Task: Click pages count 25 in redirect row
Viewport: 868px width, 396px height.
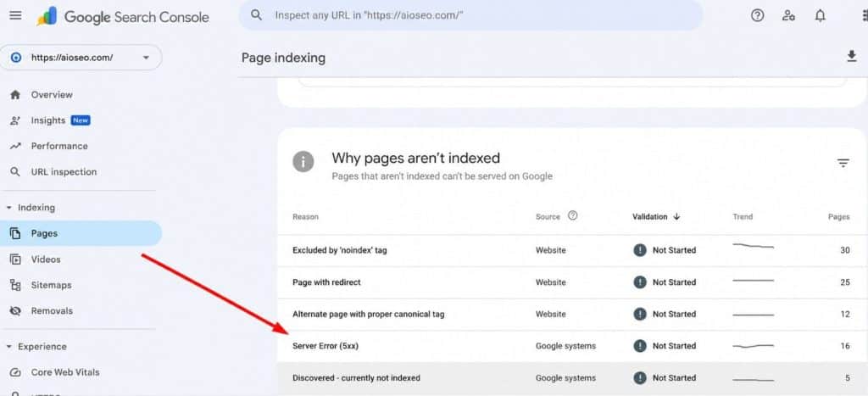Action: pos(845,282)
